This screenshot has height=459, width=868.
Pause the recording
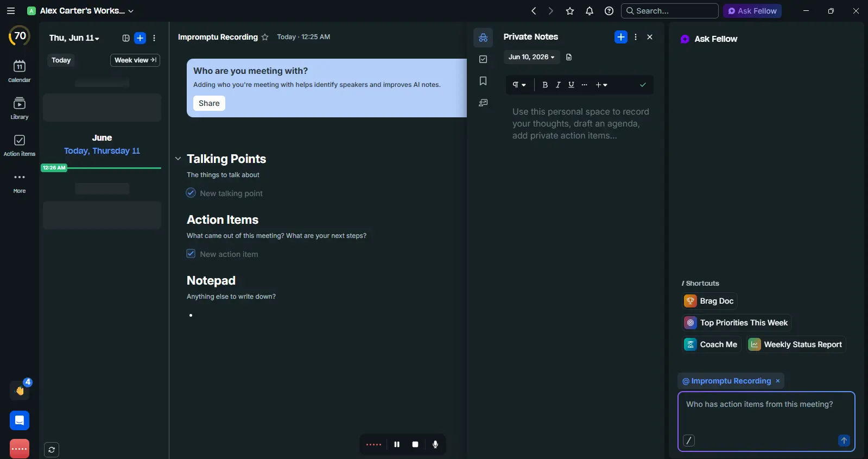(397, 444)
